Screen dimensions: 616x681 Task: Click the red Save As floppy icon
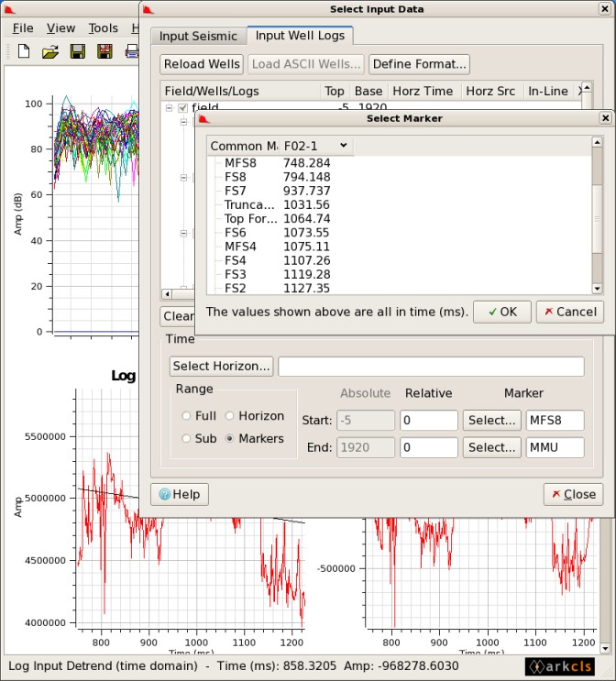(104, 51)
